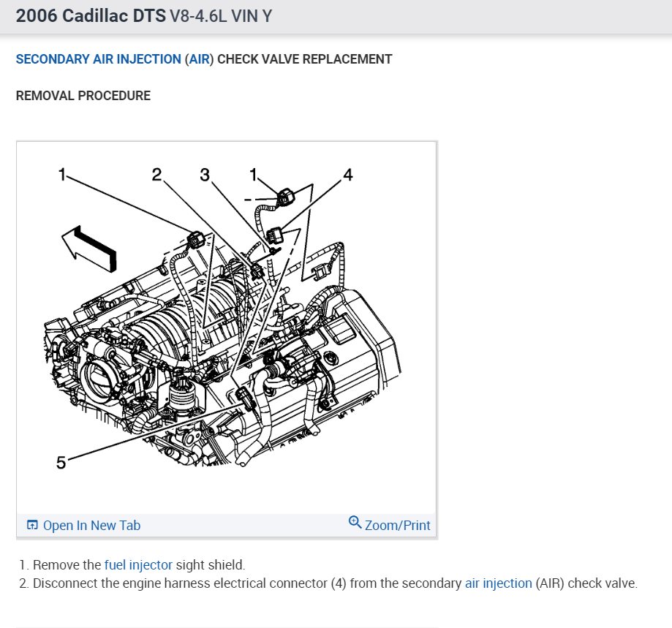Click the V8-4.6L VIN Y engine text
This screenshot has width=672, height=628.
221,16
